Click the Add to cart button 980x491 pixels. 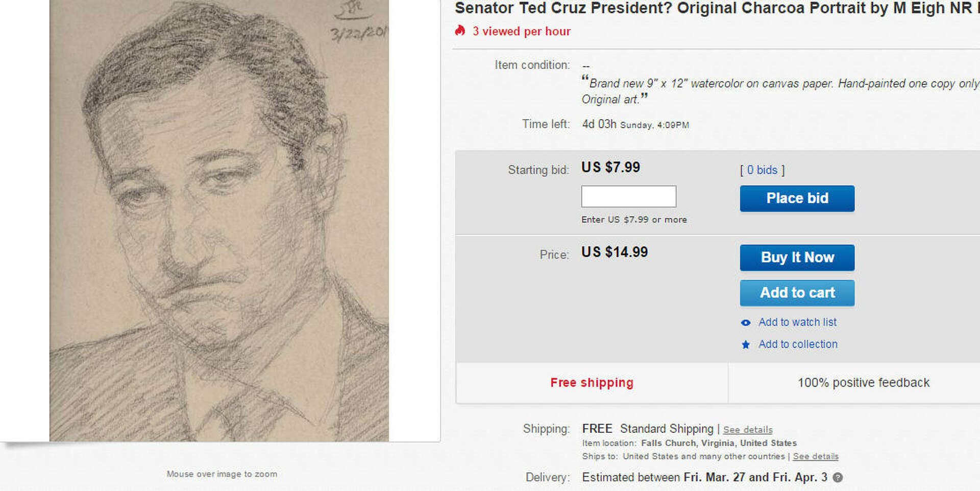point(797,293)
